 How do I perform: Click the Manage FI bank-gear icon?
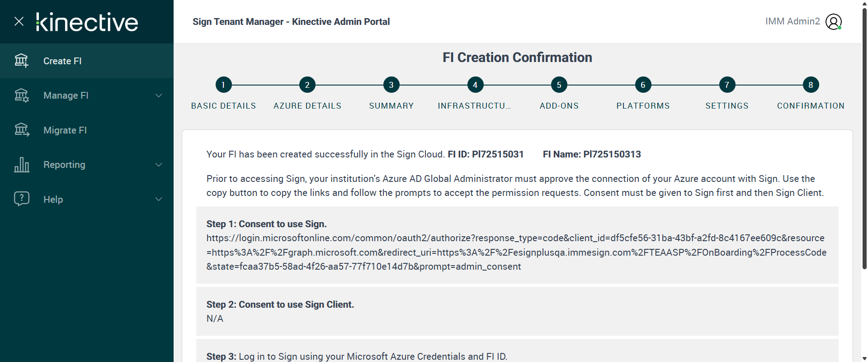[x=21, y=95]
